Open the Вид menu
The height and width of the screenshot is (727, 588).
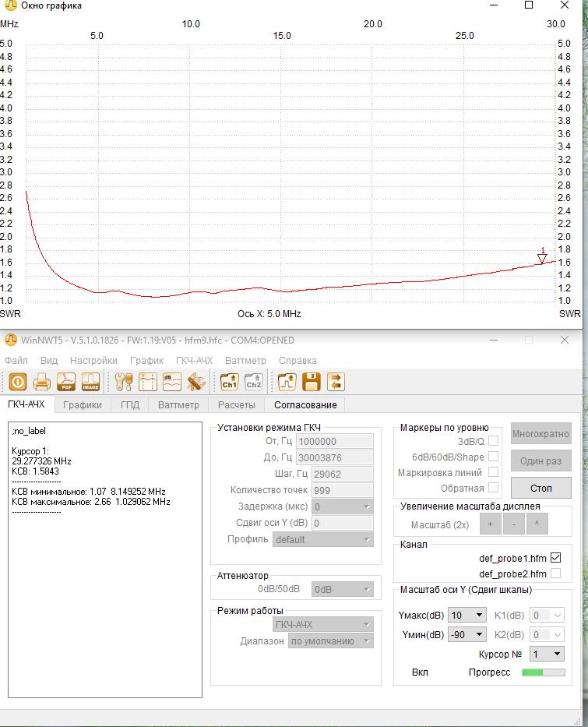[48, 360]
